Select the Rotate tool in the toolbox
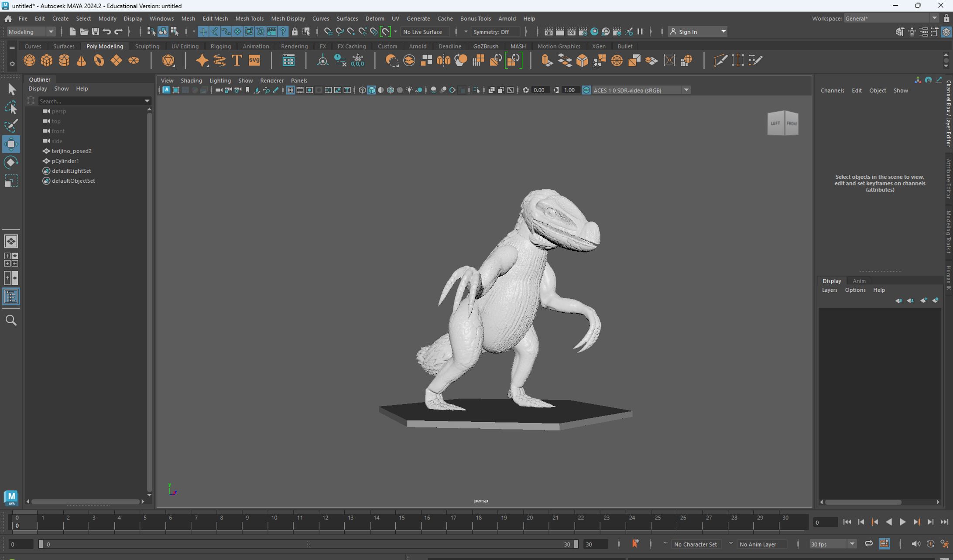The width and height of the screenshot is (953, 560). (x=11, y=162)
